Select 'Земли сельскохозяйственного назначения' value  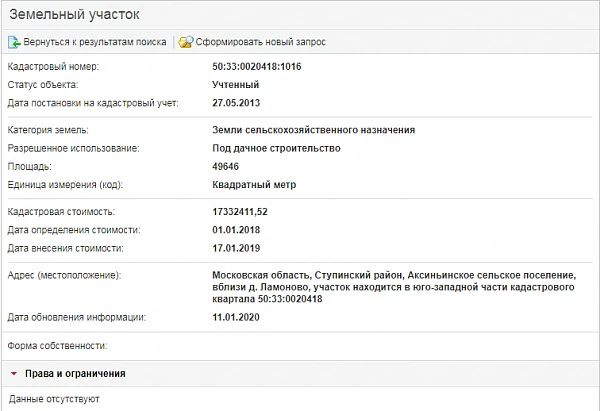[314, 130]
